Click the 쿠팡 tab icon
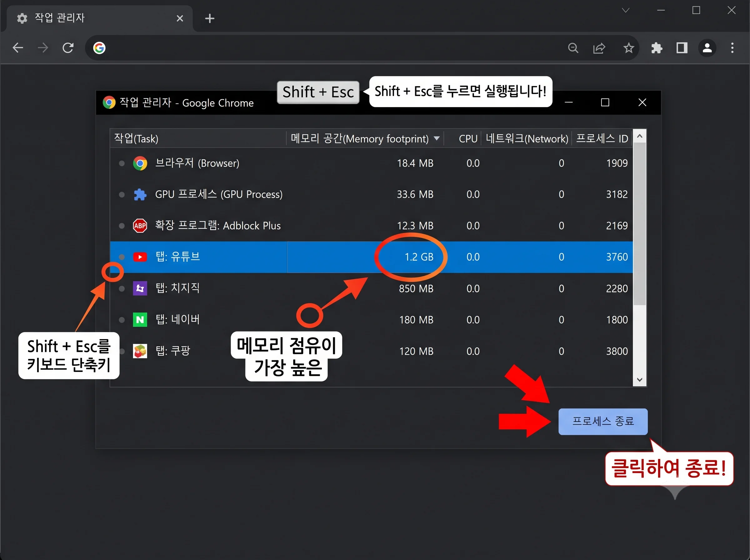The height and width of the screenshot is (560, 750). point(140,351)
